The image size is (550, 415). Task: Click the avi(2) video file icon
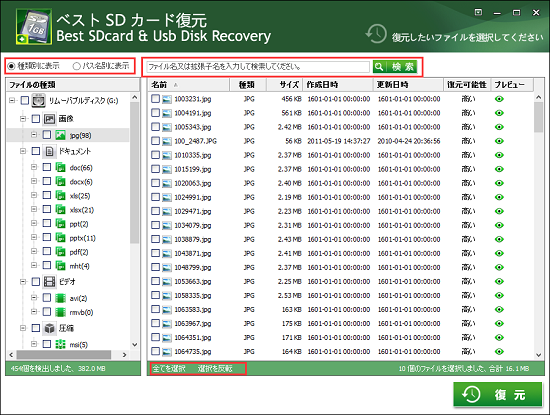[x=60, y=298]
